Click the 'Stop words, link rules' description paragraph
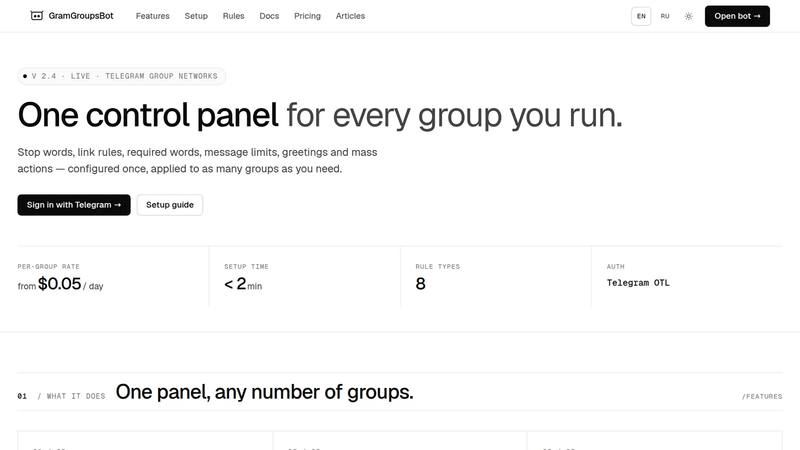800x450 pixels. 197,160
